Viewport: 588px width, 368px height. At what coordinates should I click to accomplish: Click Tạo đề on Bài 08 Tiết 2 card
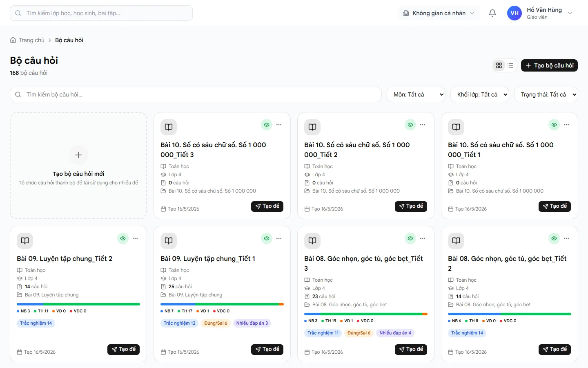pyautogui.click(x=555, y=350)
